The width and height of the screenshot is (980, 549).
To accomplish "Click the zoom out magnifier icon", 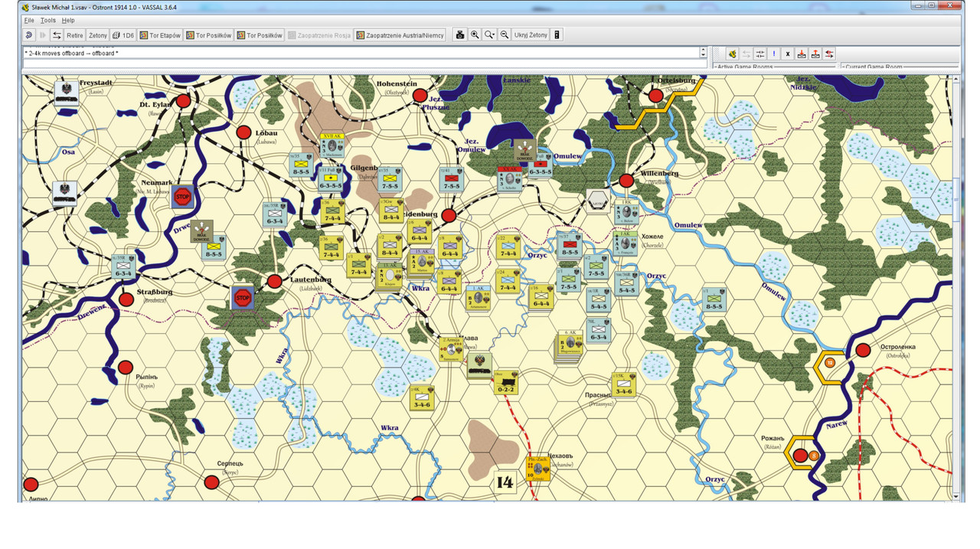I will pos(505,35).
